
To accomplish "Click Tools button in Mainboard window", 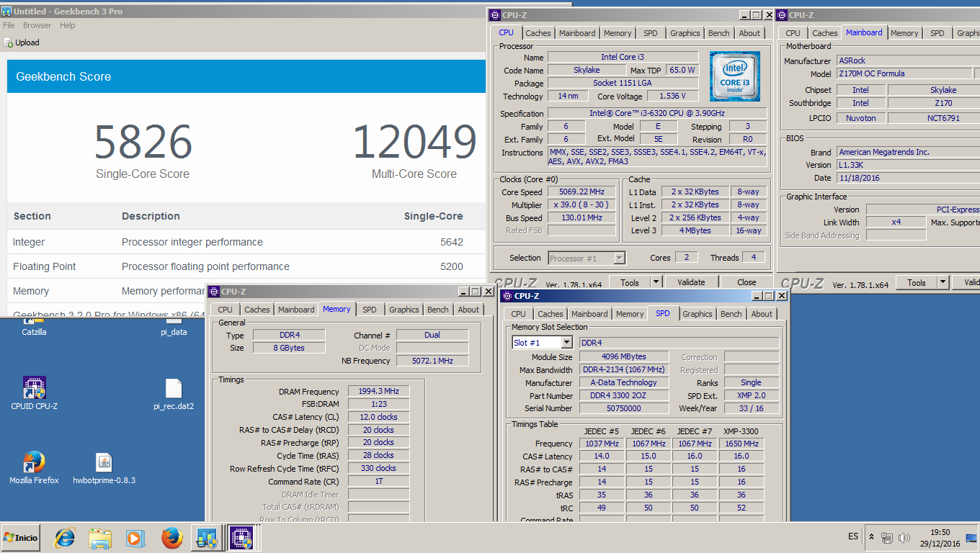I will [917, 283].
